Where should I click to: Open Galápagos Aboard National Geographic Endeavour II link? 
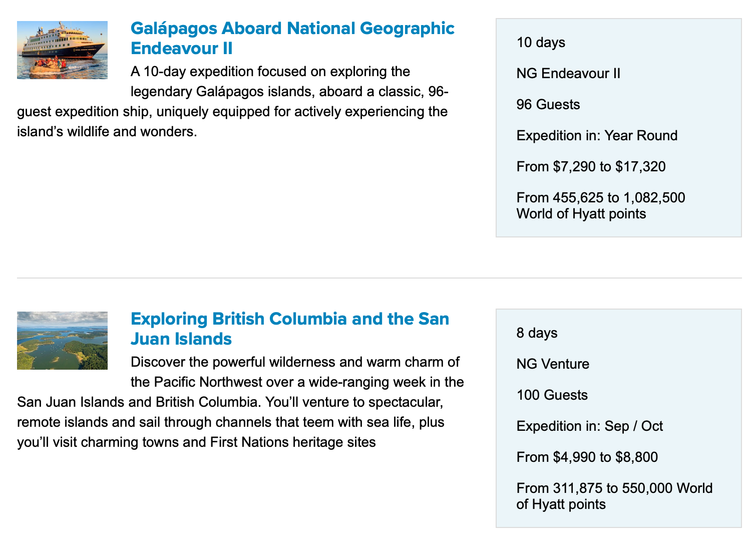pos(292,38)
